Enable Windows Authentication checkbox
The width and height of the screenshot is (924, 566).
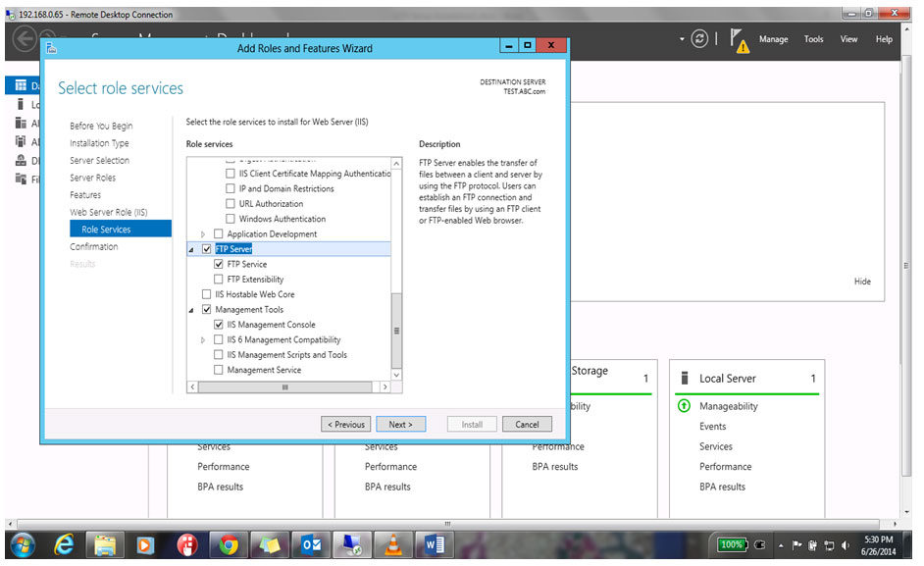pyautogui.click(x=231, y=219)
